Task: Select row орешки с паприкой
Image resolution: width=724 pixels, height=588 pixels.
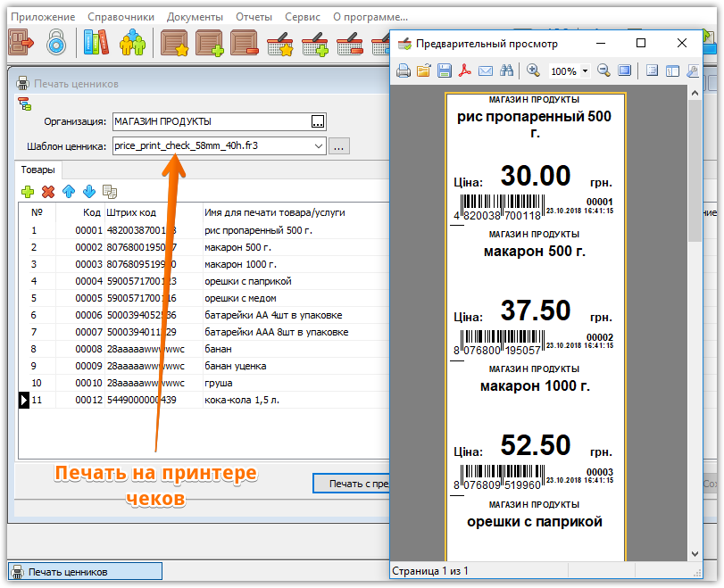Action: click(204, 281)
